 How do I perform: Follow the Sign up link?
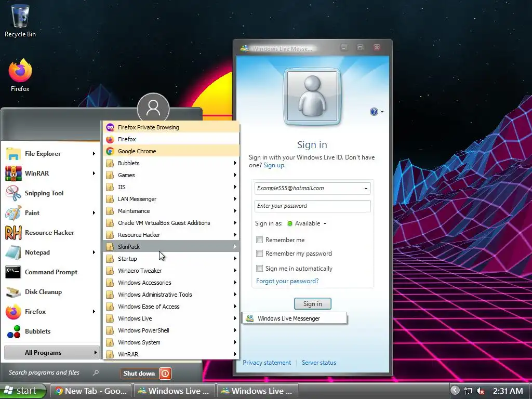pyautogui.click(x=274, y=165)
